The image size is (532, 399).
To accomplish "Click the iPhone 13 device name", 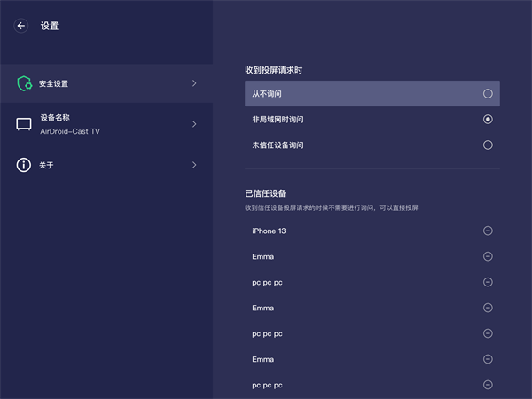I will 269,231.
